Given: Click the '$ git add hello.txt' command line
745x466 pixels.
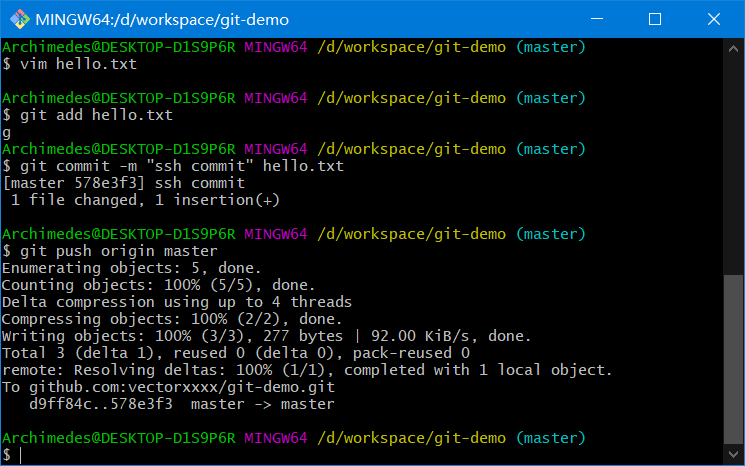Looking at the screenshot, I should [x=87, y=115].
